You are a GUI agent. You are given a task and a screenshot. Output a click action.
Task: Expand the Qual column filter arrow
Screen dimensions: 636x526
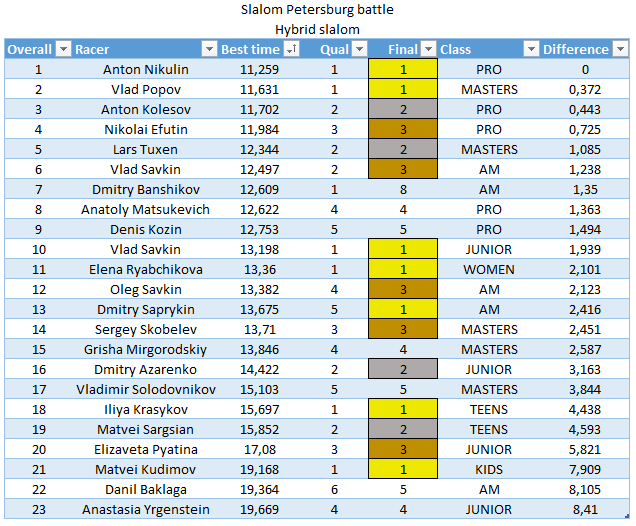[x=358, y=49]
